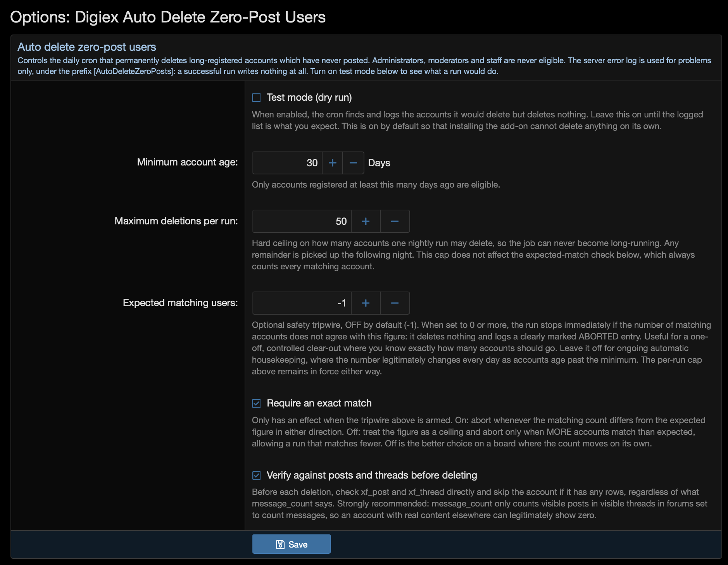
Task: Click the Minimum account age label
Action: 187,162
